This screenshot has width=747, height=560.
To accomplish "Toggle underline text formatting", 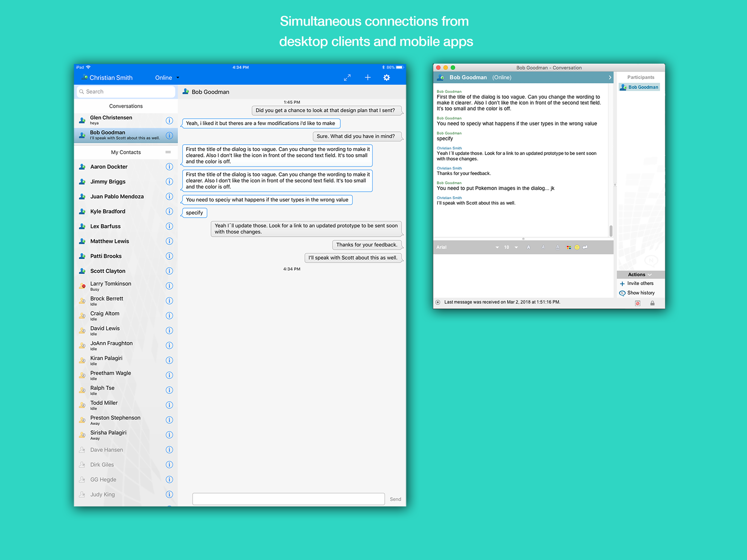I will [558, 247].
